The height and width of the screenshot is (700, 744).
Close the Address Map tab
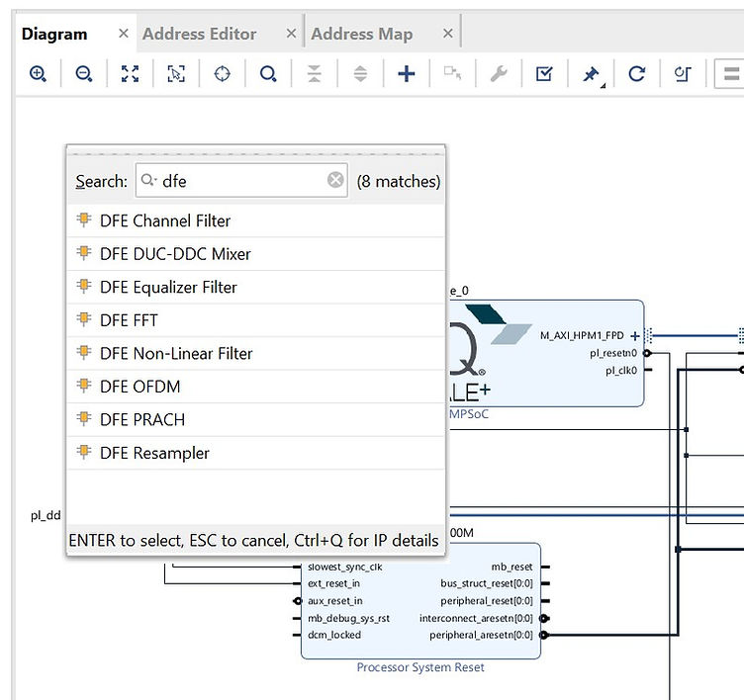(448, 34)
